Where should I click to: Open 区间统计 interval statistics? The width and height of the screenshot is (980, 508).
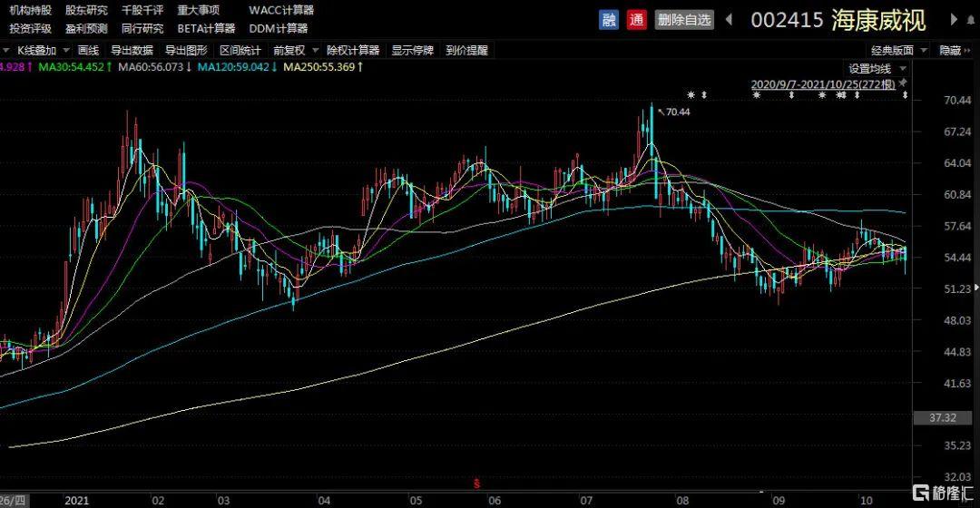tap(240, 51)
